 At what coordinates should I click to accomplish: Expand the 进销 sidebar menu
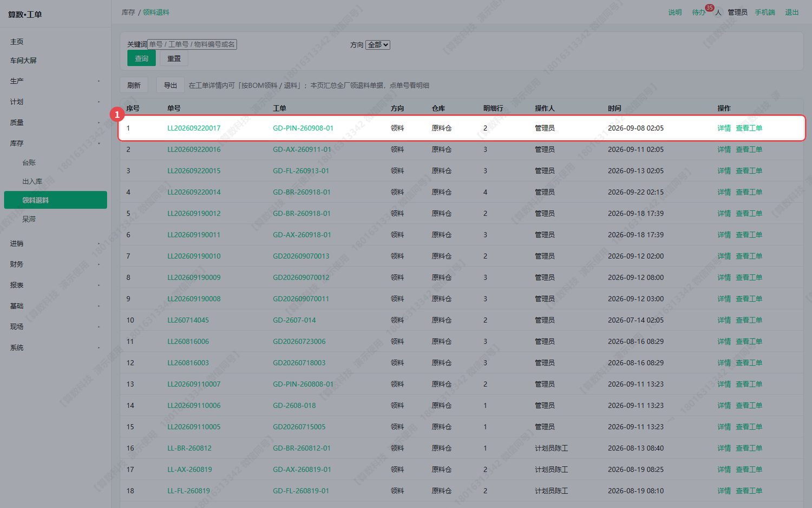[55, 244]
